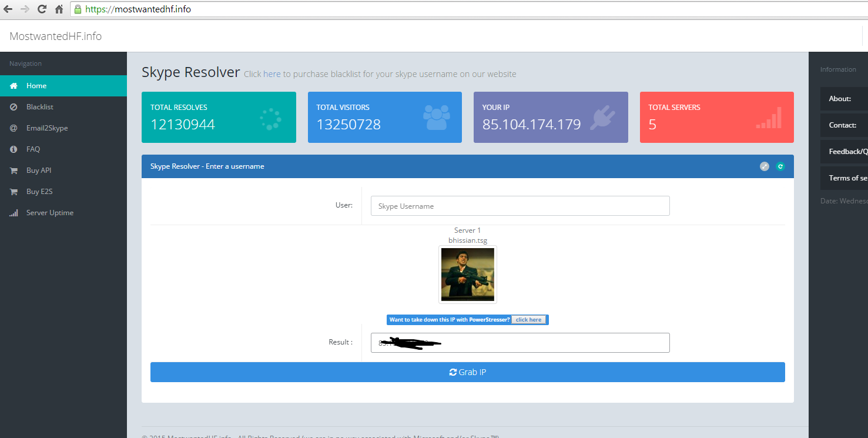
Task: Select Buy E2S in the sidebar
Action: [x=63, y=192]
